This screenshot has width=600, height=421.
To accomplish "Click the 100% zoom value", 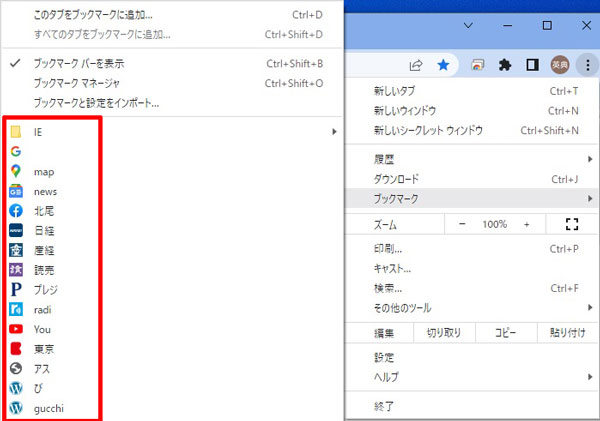I will [x=494, y=224].
